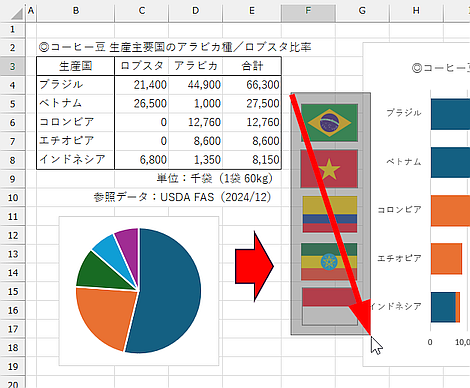470x388 pixels.
Task: Click the ブラジル table cell
Action: [75, 85]
